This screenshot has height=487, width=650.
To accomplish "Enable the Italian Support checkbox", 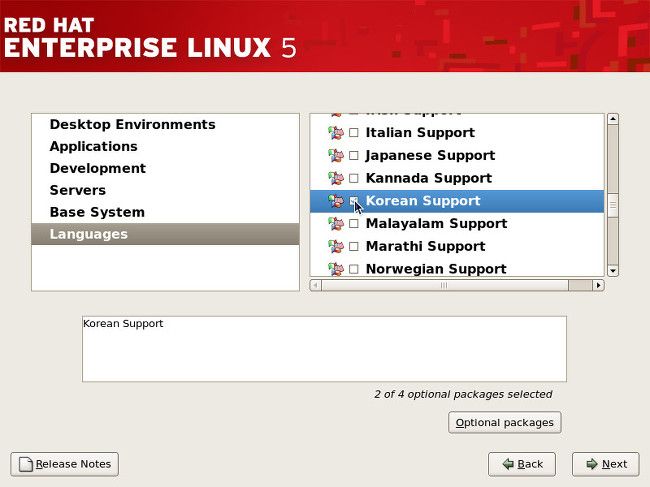I will [x=354, y=133].
